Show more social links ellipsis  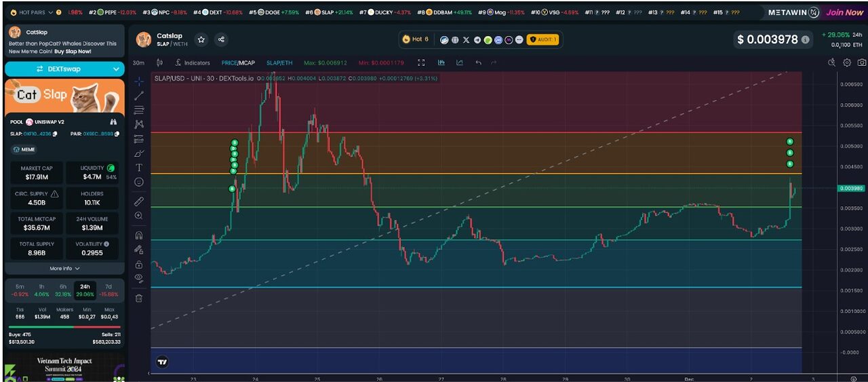coord(519,40)
